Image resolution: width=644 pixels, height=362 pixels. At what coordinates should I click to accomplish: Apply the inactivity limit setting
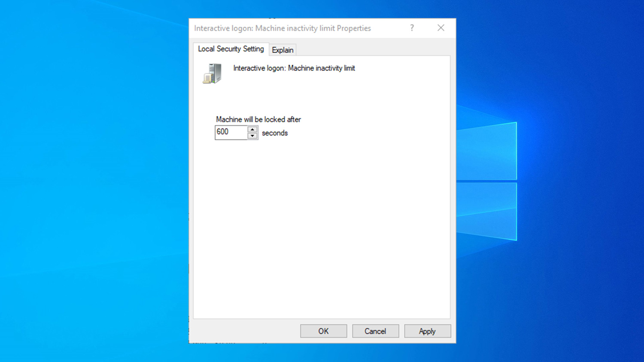(x=427, y=331)
